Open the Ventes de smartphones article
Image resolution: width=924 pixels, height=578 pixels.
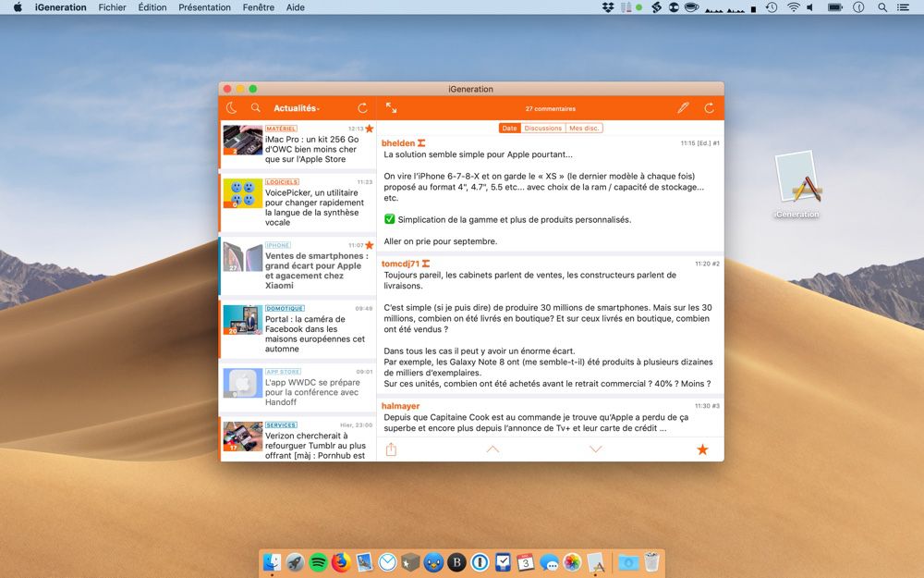(298, 266)
